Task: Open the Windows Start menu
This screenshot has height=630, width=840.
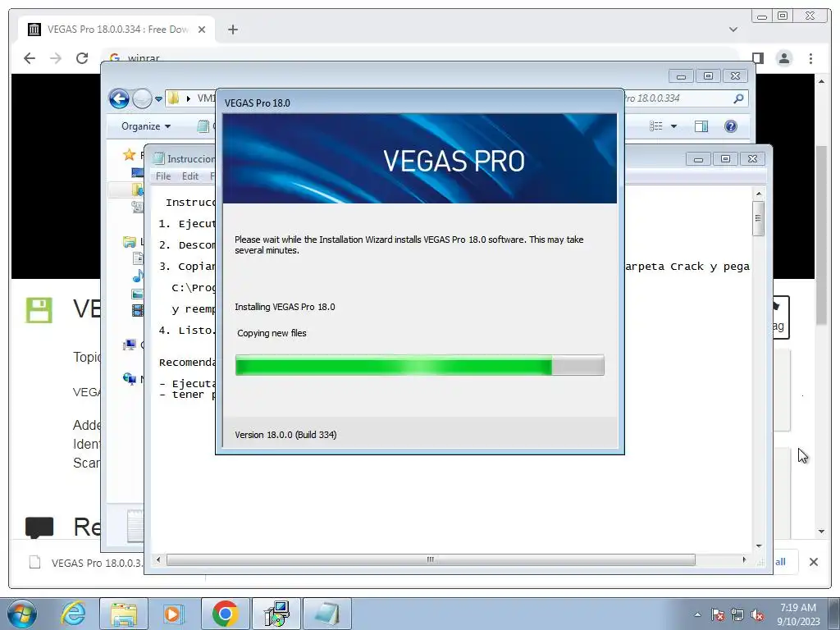Action: pyautogui.click(x=22, y=614)
